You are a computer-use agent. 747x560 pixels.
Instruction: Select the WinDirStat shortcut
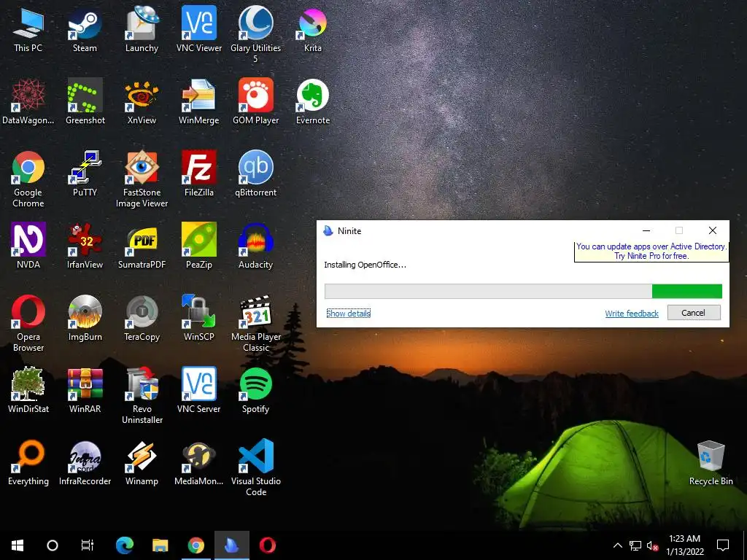tap(28, 390)
